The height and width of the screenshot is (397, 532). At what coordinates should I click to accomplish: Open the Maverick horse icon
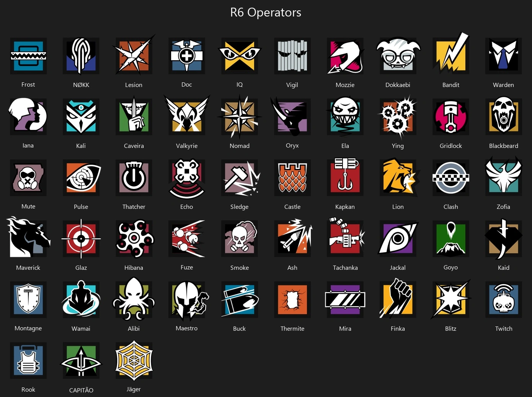pyautogui.click(x=28, y=238)
